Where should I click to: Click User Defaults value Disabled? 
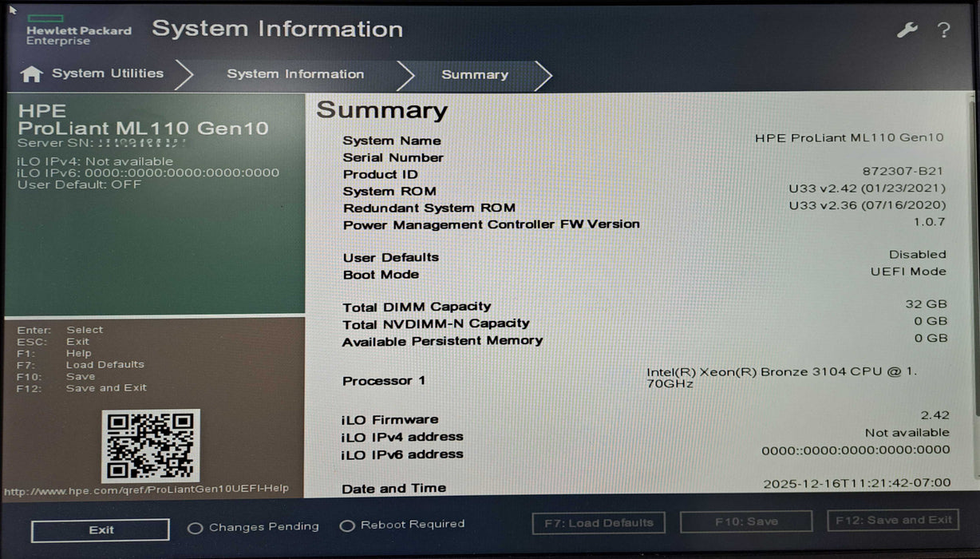click(x=918, y=255)
